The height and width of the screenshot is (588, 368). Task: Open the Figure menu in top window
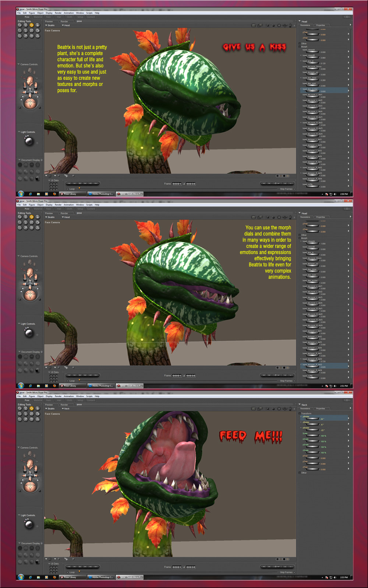[32, 13]
